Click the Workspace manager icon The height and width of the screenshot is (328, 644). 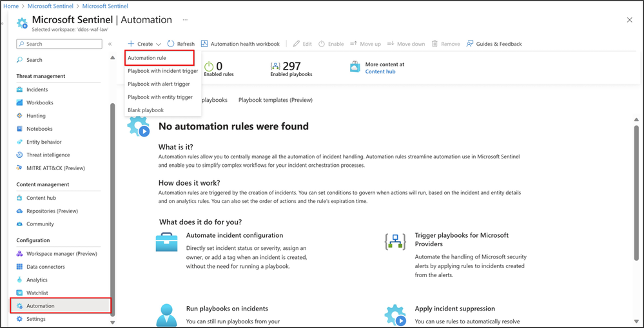[19, 254]
